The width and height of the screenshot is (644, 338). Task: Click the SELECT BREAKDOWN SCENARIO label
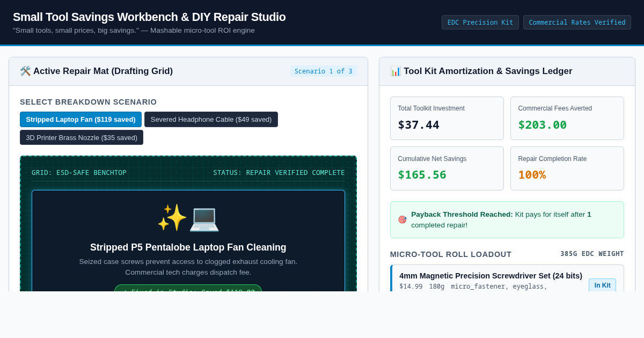[89, 102]
